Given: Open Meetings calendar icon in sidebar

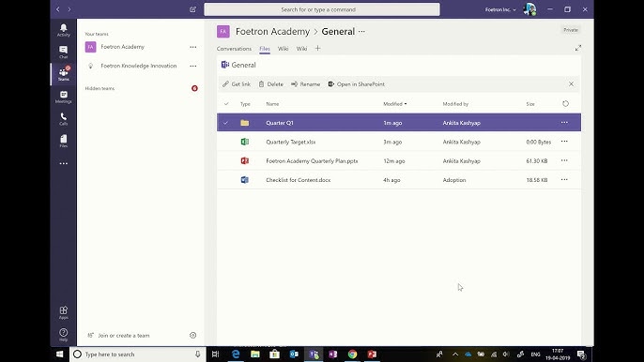Looking at the screenshot, I should point(63,97).
